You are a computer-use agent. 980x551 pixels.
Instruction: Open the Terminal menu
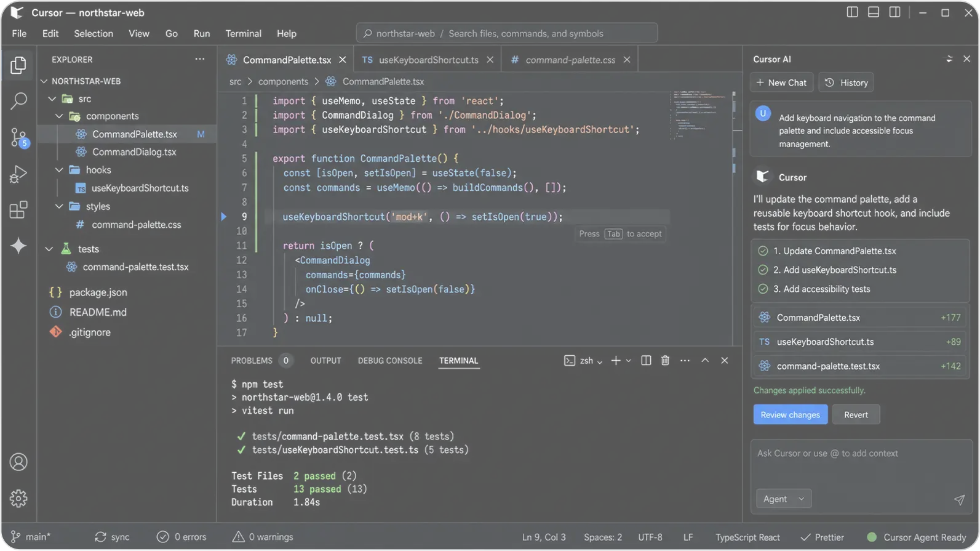[x=243, y=33]
